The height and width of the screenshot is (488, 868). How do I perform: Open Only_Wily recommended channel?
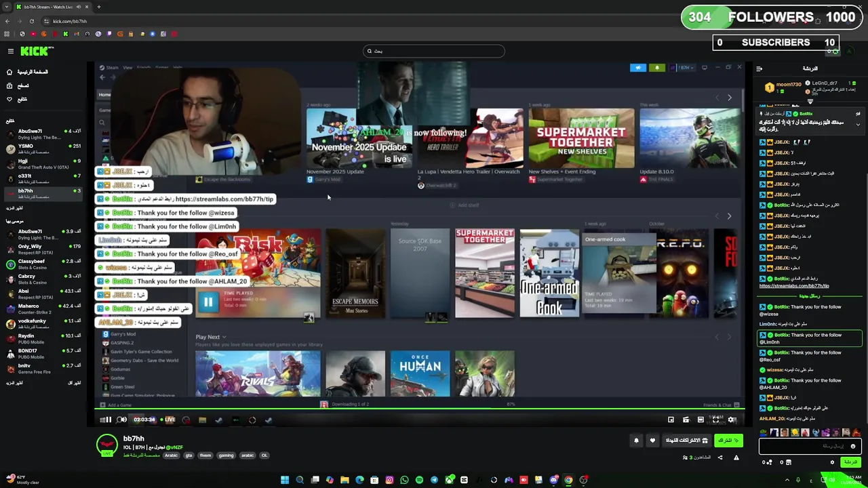pos(42,249)
